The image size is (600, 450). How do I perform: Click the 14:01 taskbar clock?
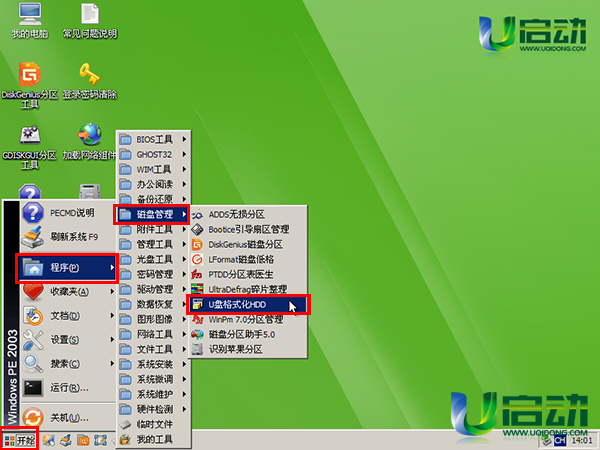pyautogui.click(x=582, y=441)
